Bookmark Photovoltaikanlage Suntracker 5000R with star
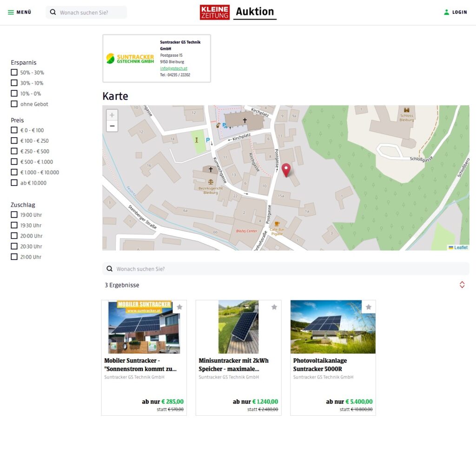Image resolution: width=476 pixels, height=452 pixels. (369, 307)
